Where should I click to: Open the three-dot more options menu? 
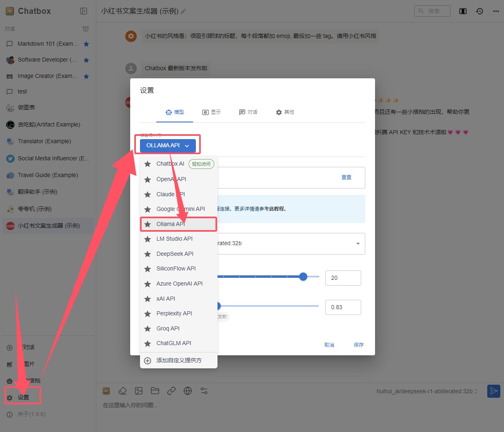(x=496, y=11)
